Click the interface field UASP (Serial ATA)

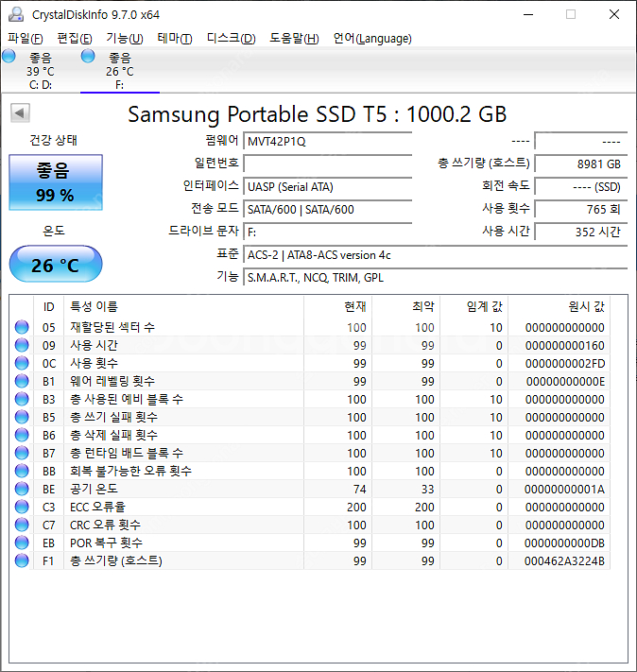tap(328, 187)
